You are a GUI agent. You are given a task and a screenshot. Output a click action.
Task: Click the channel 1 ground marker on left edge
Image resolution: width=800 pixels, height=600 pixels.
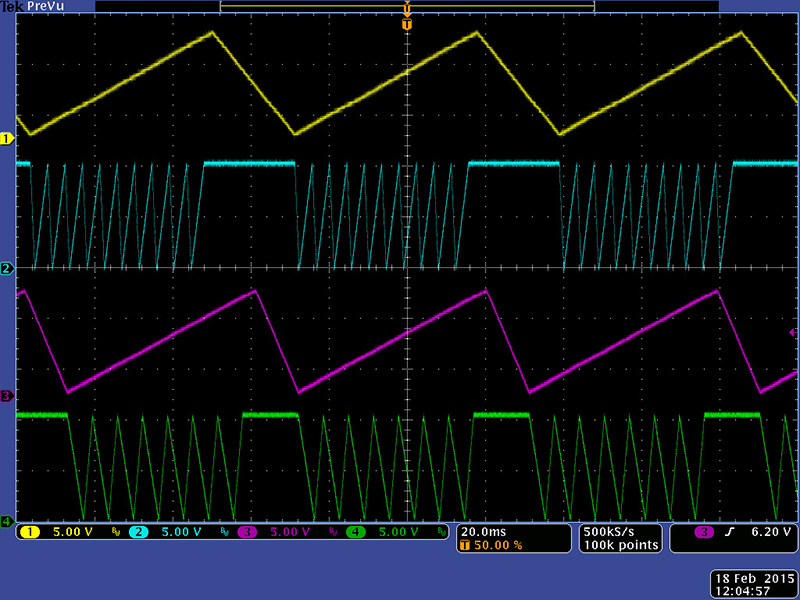coord(7,139)
